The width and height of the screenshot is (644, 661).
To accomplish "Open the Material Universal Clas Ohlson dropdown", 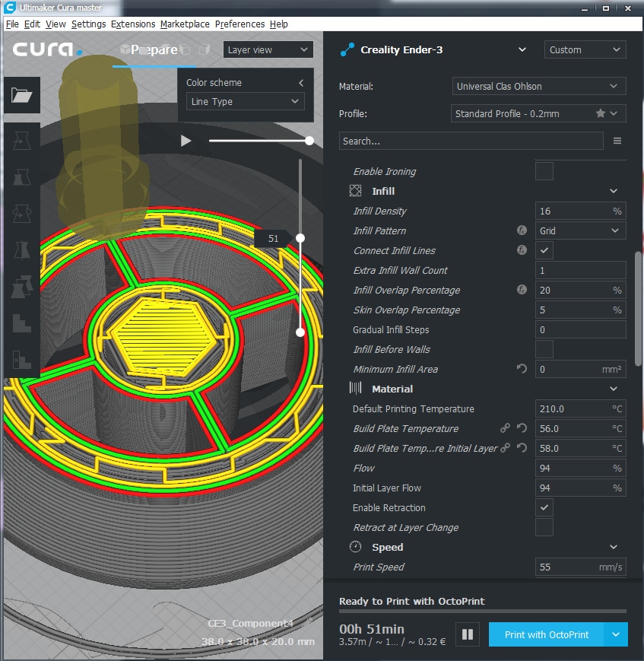I will tap(538, 87).
